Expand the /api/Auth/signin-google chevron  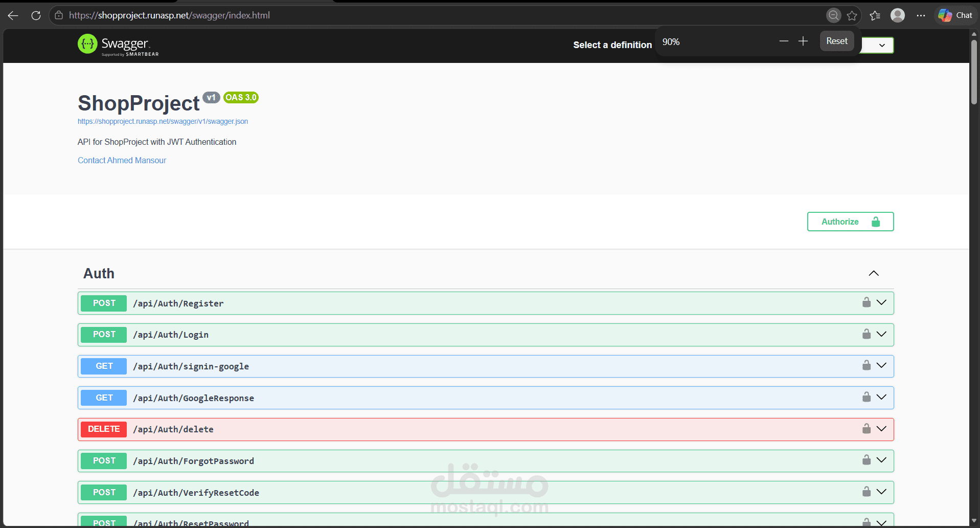coord(881,365)
